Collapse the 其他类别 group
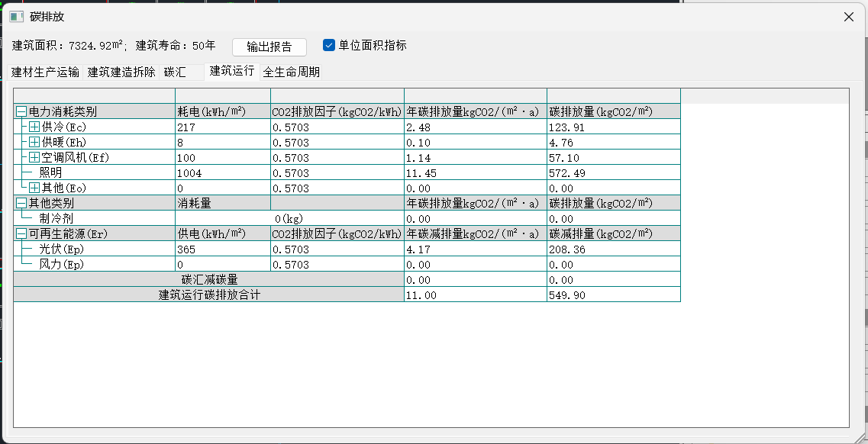868x444 pixels. pyautogui.click(x=21, y=204)
